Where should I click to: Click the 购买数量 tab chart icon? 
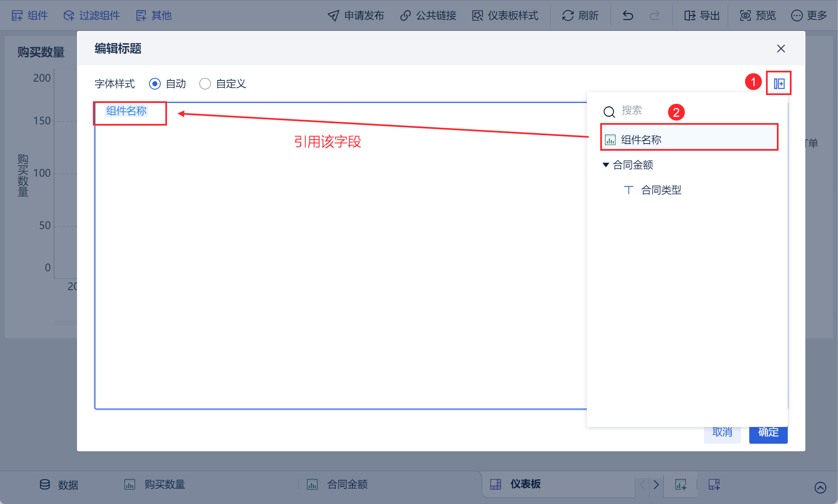[x=130, y=485]
